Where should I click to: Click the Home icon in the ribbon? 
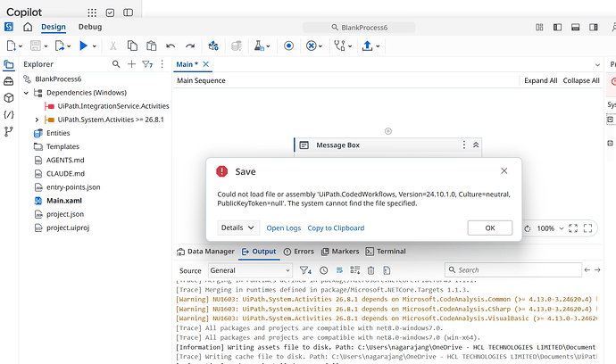click(x=28, y=27)
